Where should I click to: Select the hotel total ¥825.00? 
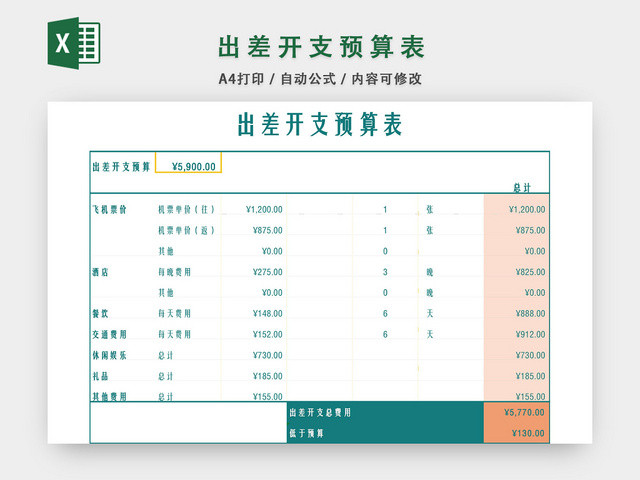pos(530,272)
